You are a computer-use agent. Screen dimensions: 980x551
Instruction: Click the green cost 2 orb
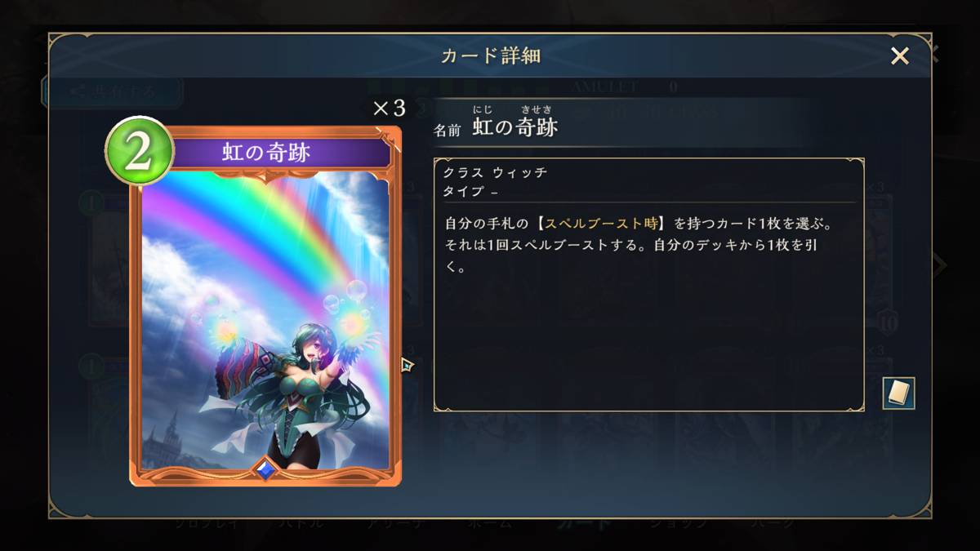pyautogui.click(x=139, y=153)
